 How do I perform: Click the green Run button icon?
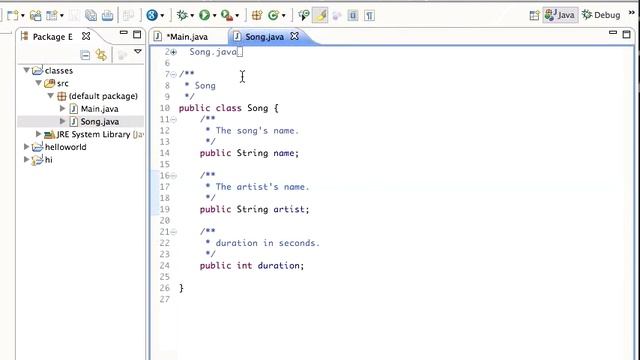pos(204,16)
